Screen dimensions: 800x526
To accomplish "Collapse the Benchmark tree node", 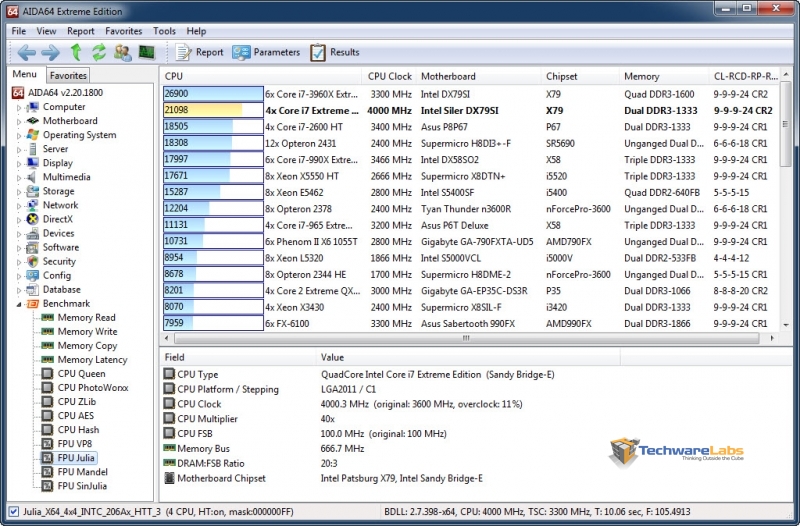I will click(19, 304).
